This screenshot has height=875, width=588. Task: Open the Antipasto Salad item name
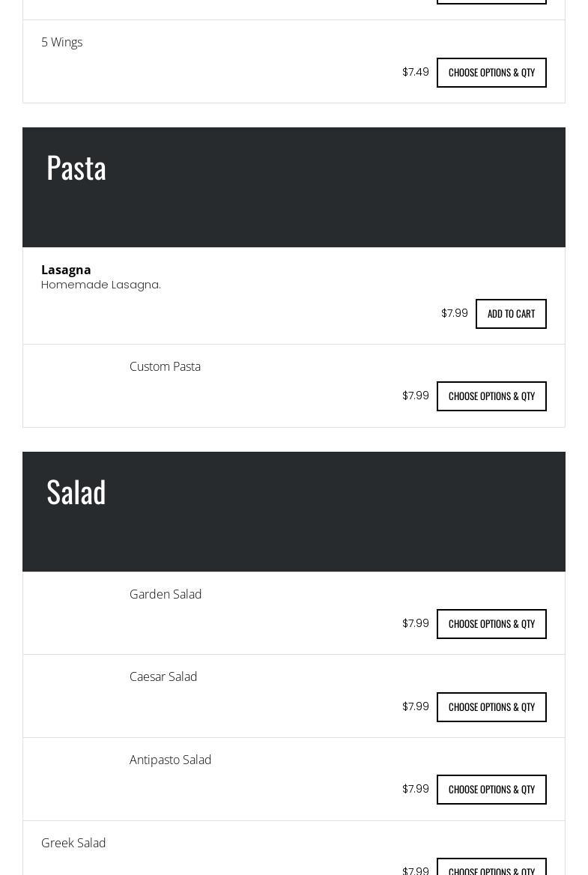170,760
